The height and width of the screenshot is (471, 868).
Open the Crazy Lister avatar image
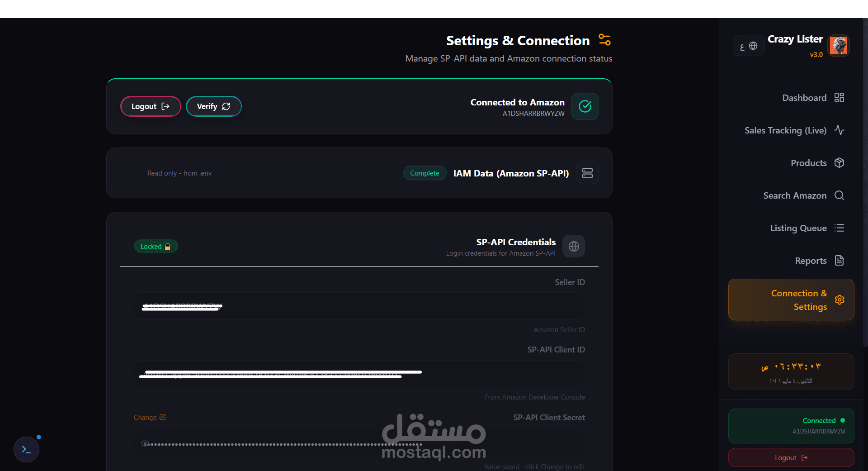[839, 46]
